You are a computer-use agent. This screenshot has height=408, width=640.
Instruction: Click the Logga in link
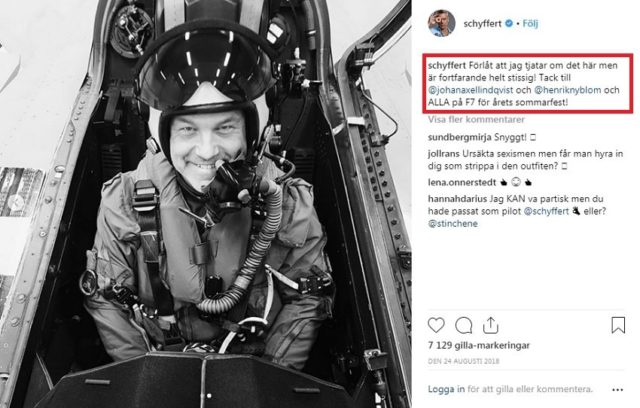pos(445,389)
